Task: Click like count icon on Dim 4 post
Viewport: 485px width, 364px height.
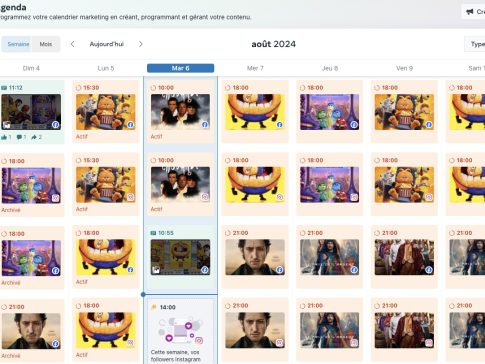Action: 4,137
